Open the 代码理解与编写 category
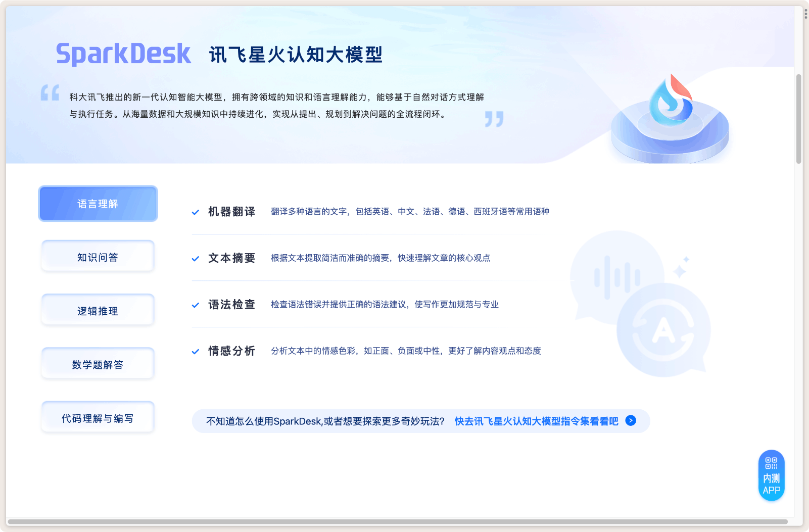The image size is (809, 532). point(98,416)
